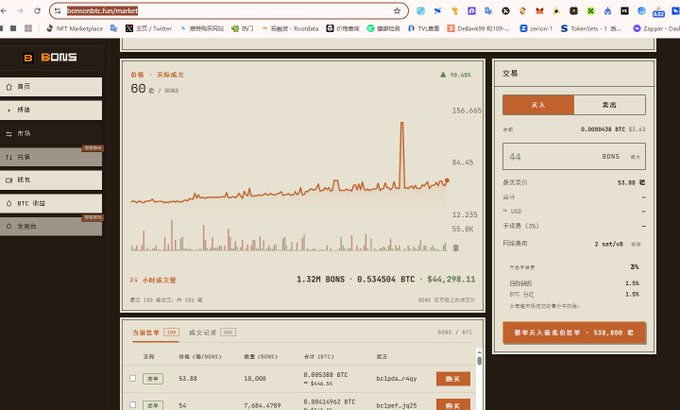Tick the checkbox on the 54 price order row
The width and height of the screenshot is (680, 410).
pyautogui.click(x=133, y=405)
